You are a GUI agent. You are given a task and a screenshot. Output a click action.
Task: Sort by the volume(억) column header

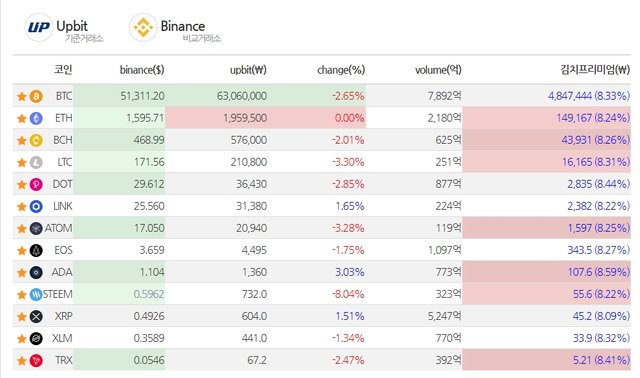tap(438, 70)
